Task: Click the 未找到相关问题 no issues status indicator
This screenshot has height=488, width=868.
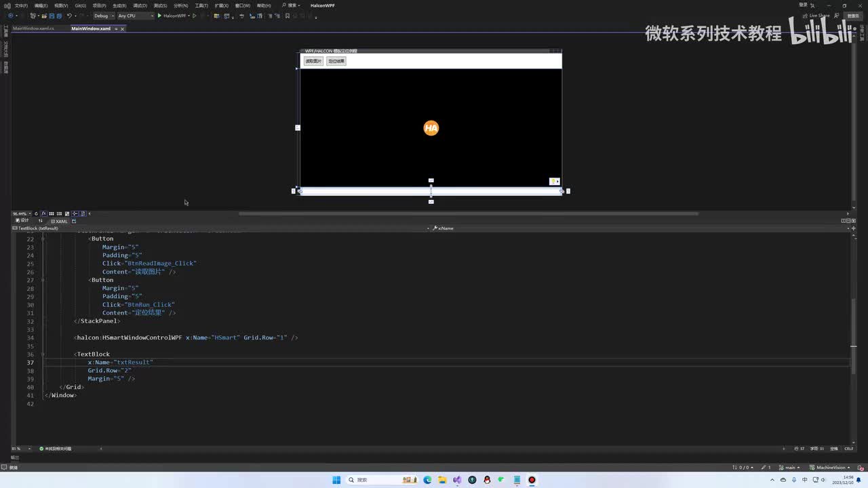Action: (x=56, y=449)
